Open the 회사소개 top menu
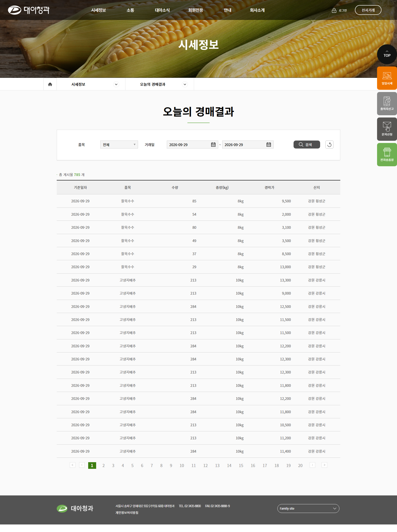This screenshot has height=532, width=397. tap(257, 10)
